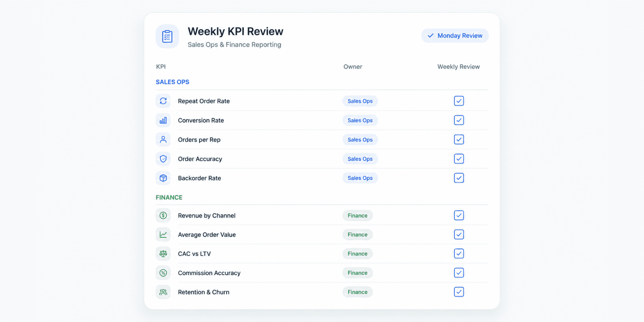Click the box icon for Backorder Rate

(163, 178)
